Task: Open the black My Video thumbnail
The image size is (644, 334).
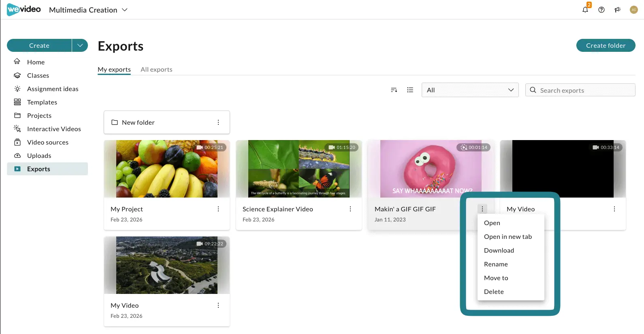Action: 563,169
